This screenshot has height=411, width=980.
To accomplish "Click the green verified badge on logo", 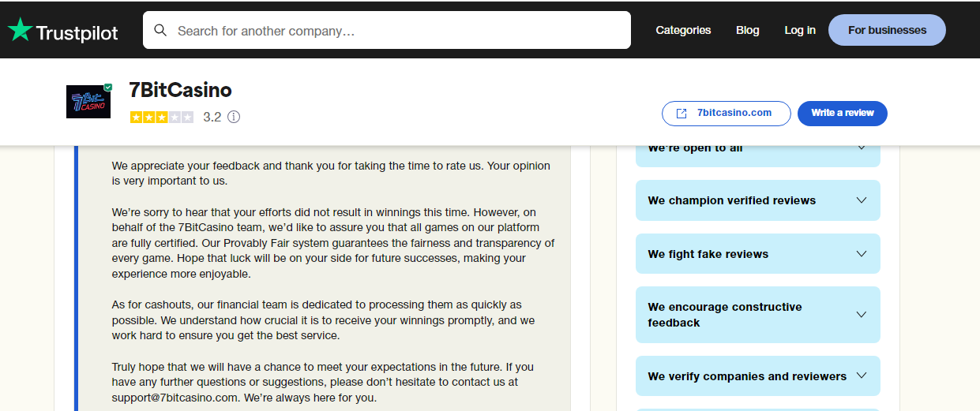I will tap(108, 87).
